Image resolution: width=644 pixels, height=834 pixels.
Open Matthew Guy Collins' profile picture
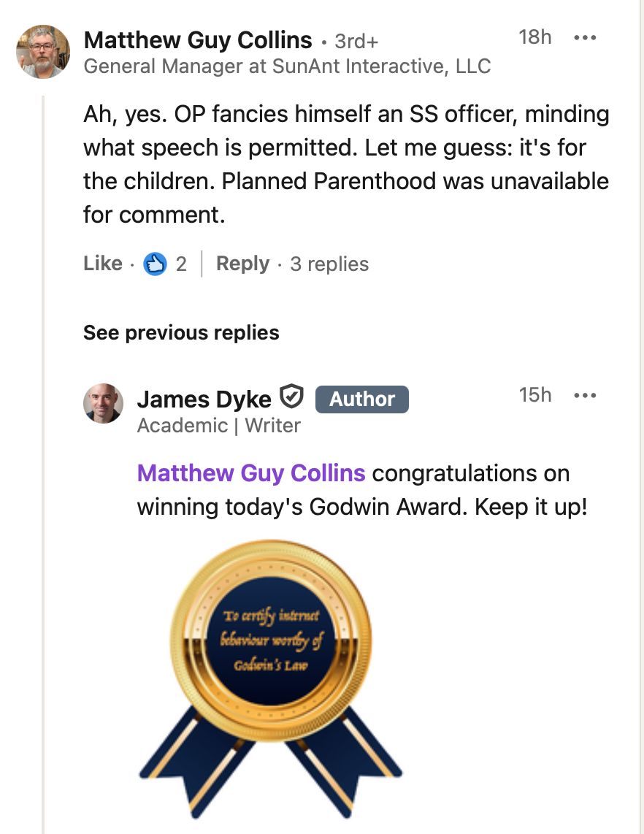click(43, 51)
